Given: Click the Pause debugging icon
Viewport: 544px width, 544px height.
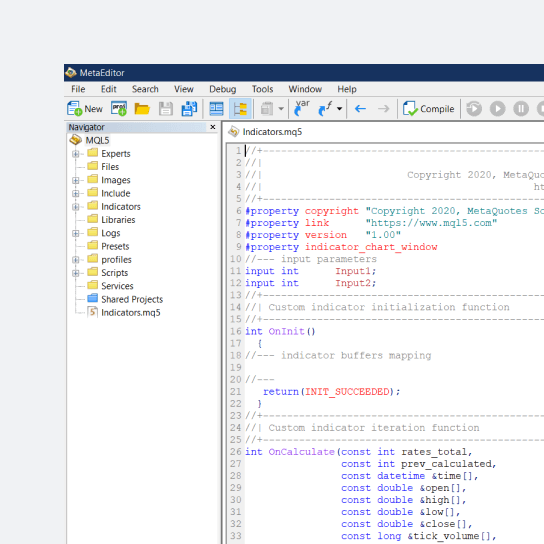Looking at the screenshot, I should point(521,109).
